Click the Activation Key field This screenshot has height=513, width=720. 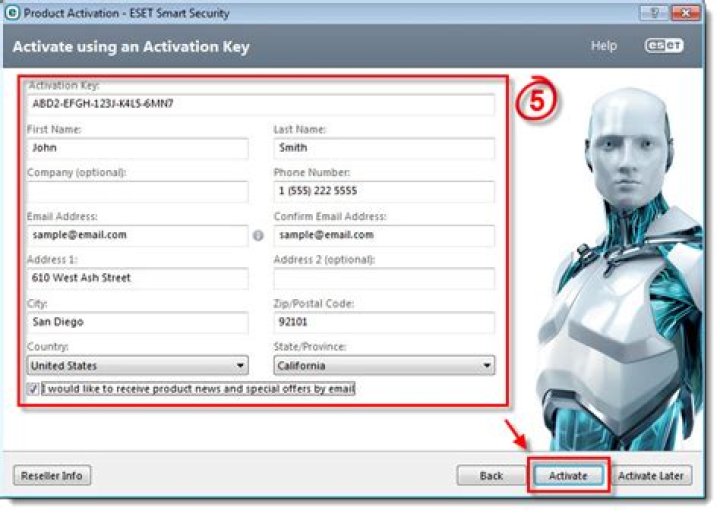(x=260, y=104)
